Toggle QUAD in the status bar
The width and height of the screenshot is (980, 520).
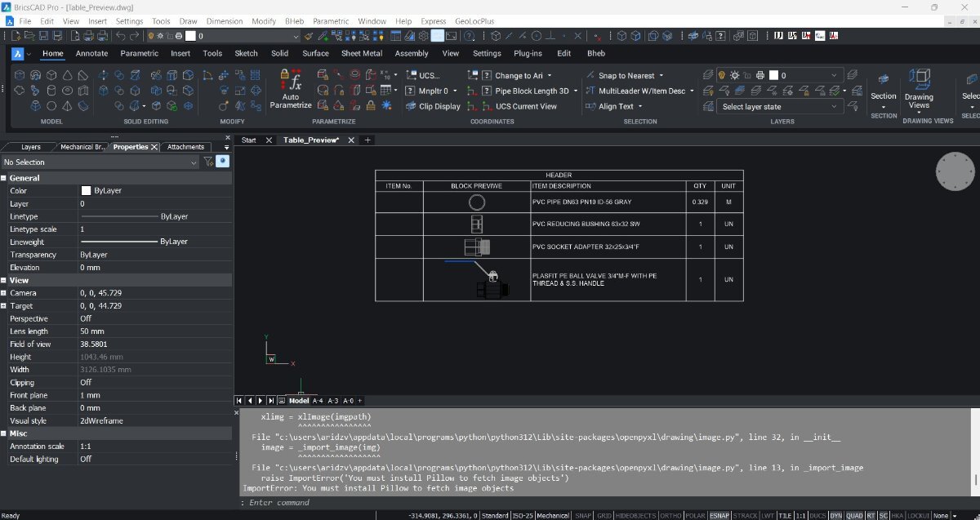coord(854,515)
